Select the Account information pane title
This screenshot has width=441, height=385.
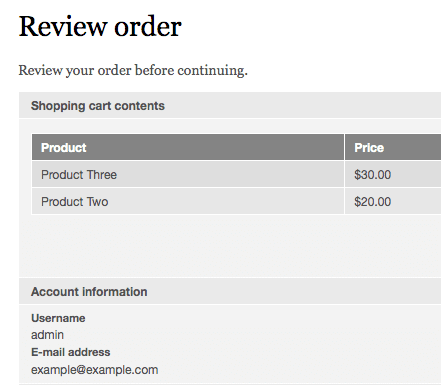tap(89, 292)
